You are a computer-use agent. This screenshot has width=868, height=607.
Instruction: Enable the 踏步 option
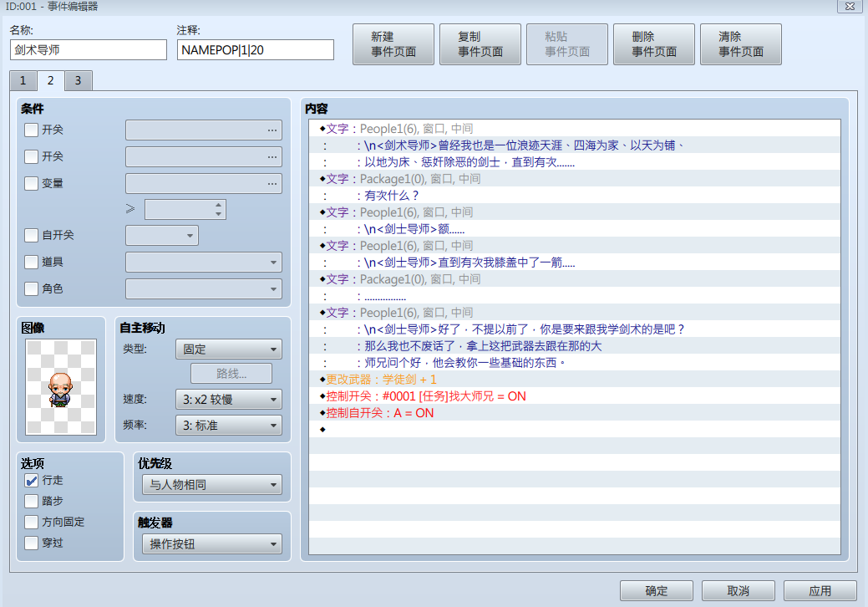32,501
